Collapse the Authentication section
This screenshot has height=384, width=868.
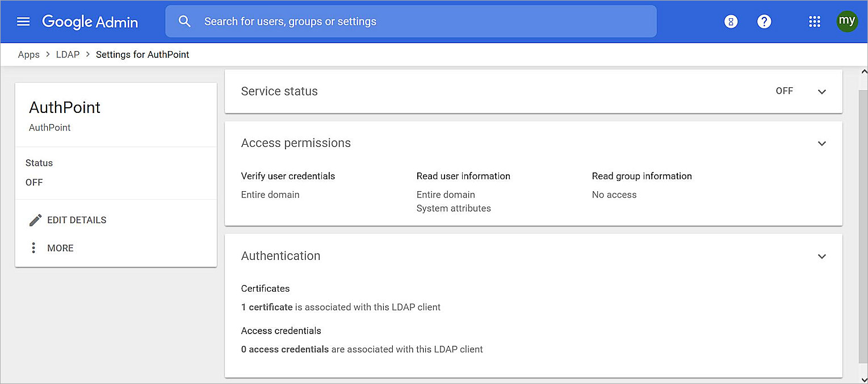click(821, 256)
